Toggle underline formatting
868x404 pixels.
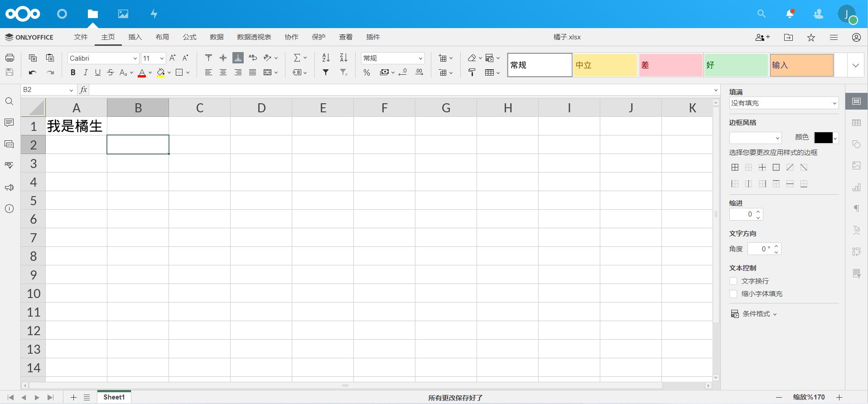[98, 72]
